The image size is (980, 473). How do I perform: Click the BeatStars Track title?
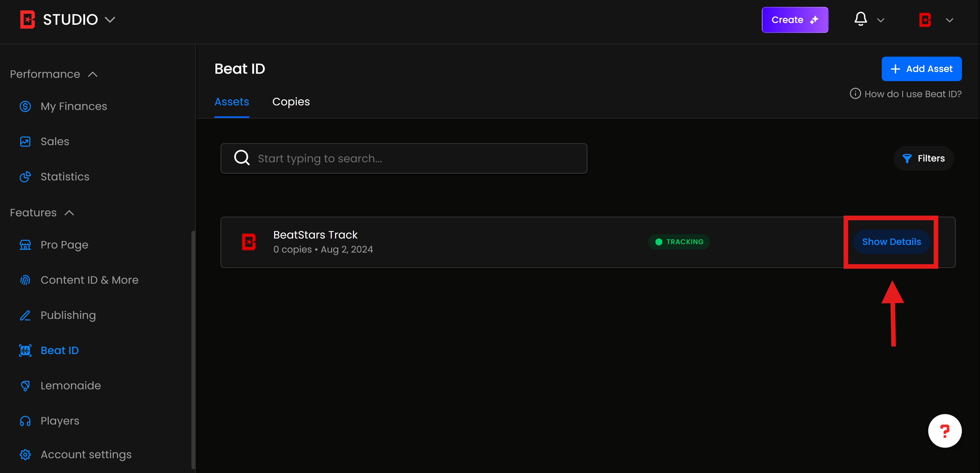(315, 235)
